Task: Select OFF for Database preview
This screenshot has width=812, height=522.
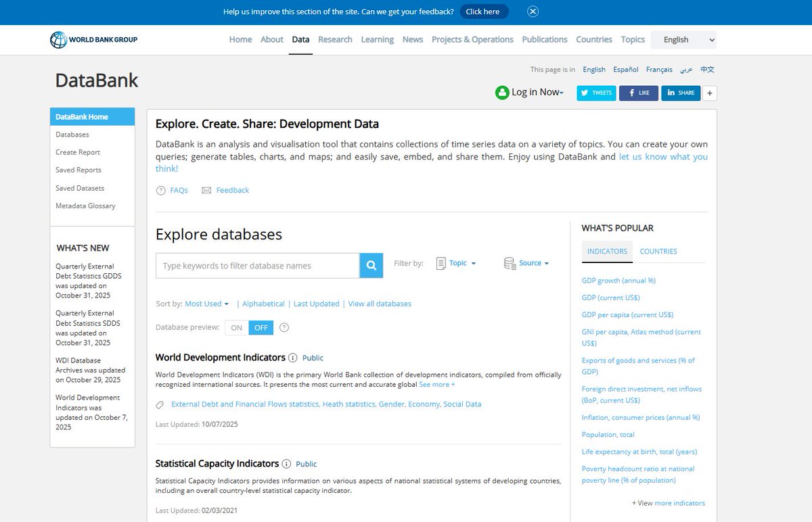Action: (261, 327)
